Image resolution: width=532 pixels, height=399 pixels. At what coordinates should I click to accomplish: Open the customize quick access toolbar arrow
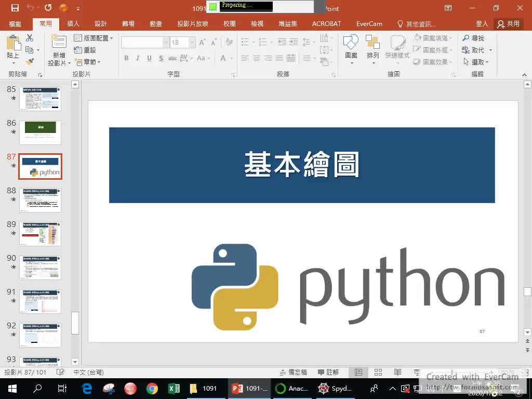tap(78, 8)
